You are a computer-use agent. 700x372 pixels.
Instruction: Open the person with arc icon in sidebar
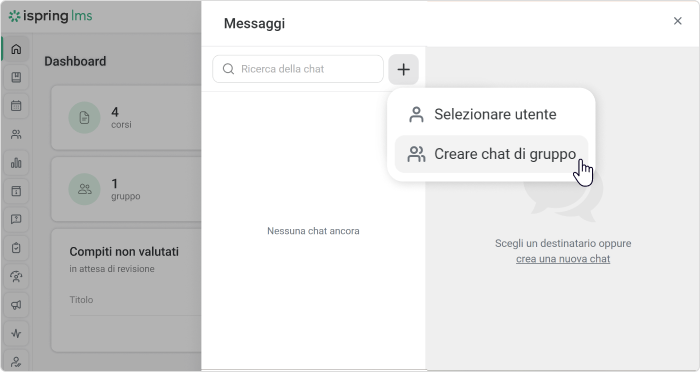(x=16, y=276)
